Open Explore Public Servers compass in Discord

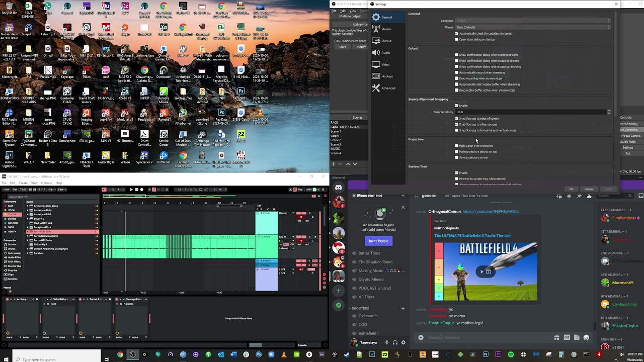tap(339, 305)
